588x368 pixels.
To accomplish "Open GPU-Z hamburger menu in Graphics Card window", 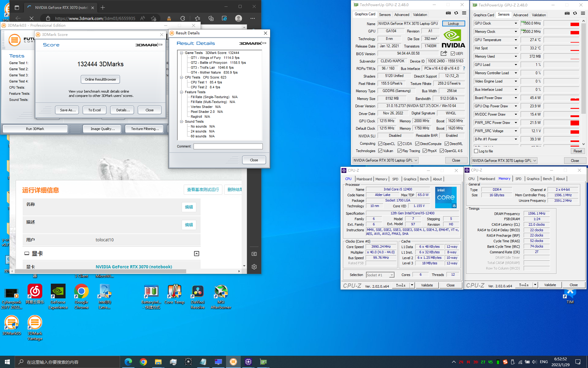I will pos(464,13).
